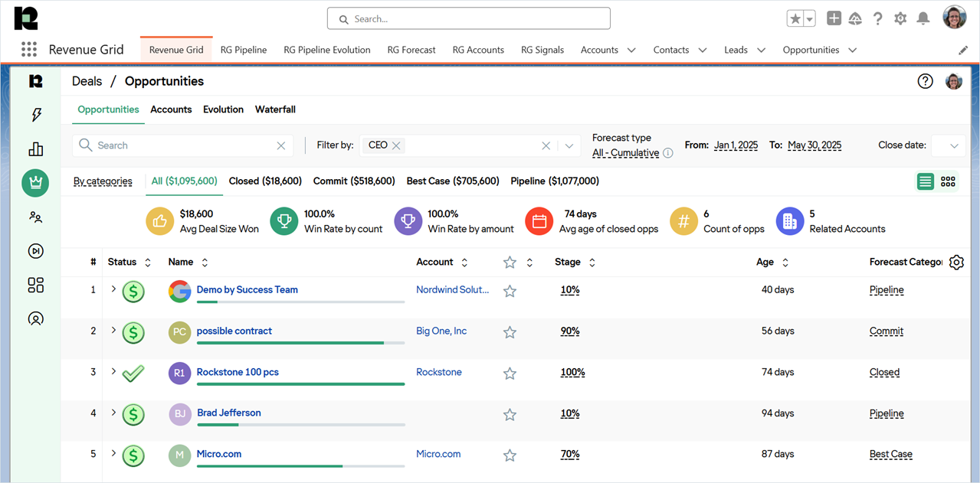Click the Trailhead guidance icon
Screen dimensions: 980x483
[855, 18]
